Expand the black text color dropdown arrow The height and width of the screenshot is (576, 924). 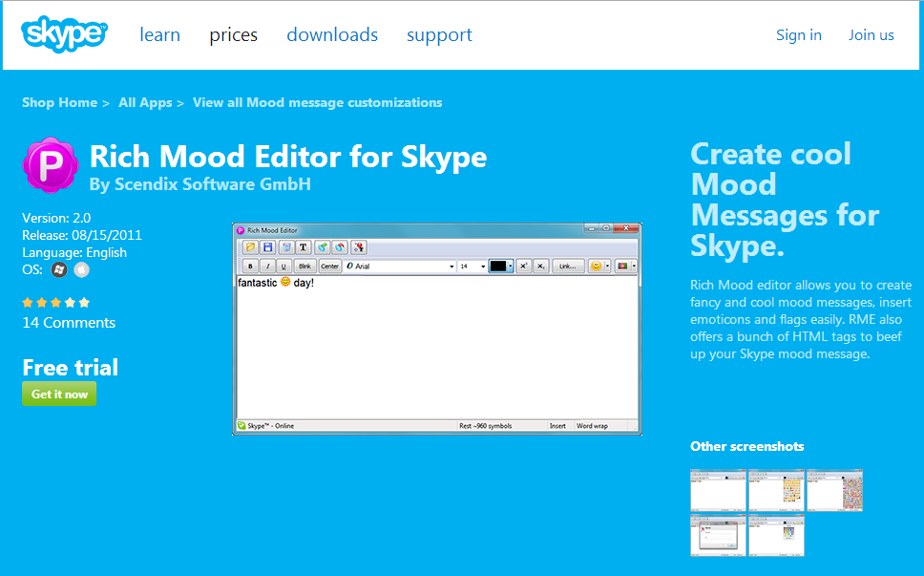[x=511, y=267]
